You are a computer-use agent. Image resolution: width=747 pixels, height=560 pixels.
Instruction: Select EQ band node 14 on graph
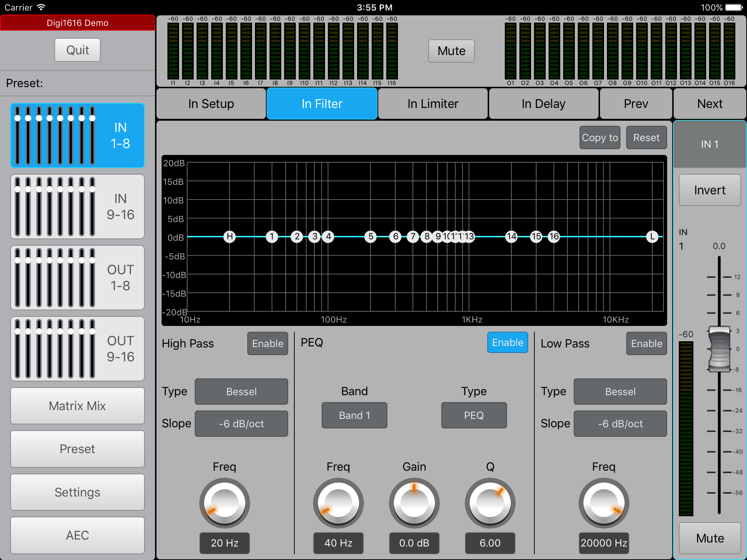point(512,237)
